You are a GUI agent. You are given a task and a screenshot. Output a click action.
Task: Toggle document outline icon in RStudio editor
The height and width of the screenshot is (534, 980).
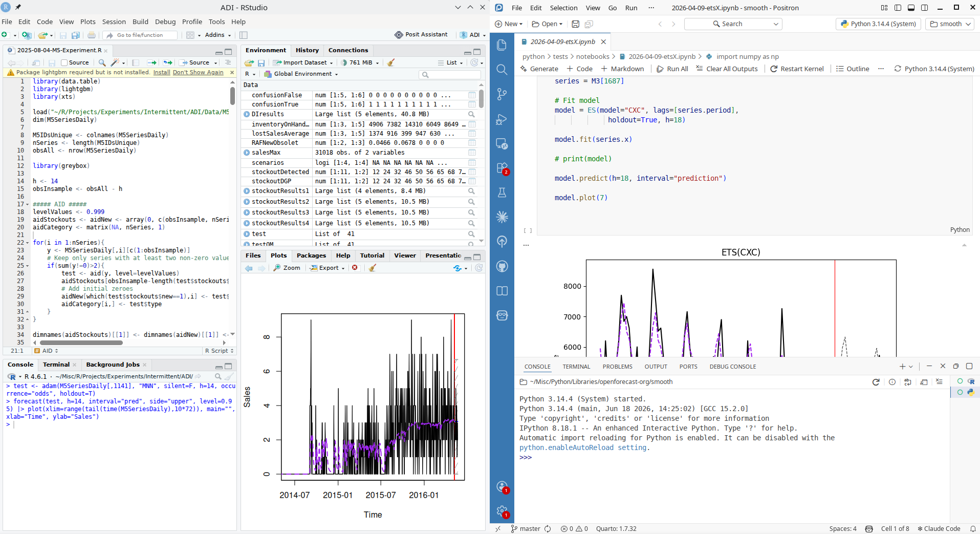[x=228, y=62]
